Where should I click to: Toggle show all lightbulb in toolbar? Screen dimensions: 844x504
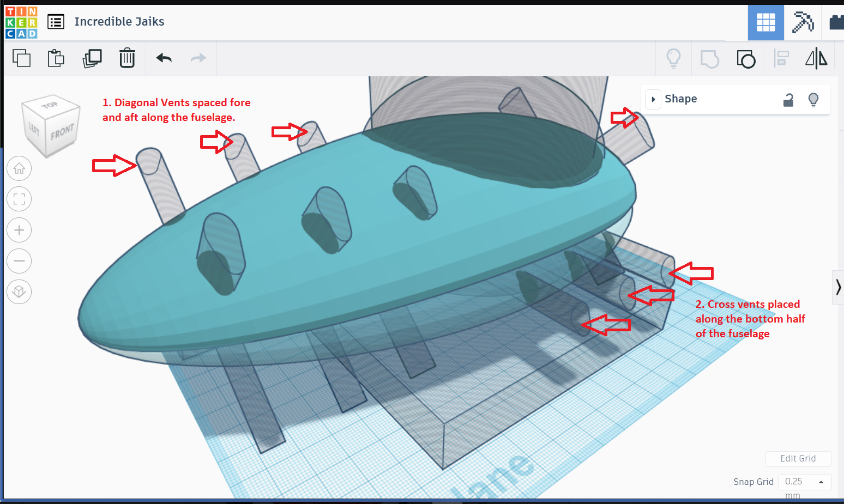click(x=674, y=58)
